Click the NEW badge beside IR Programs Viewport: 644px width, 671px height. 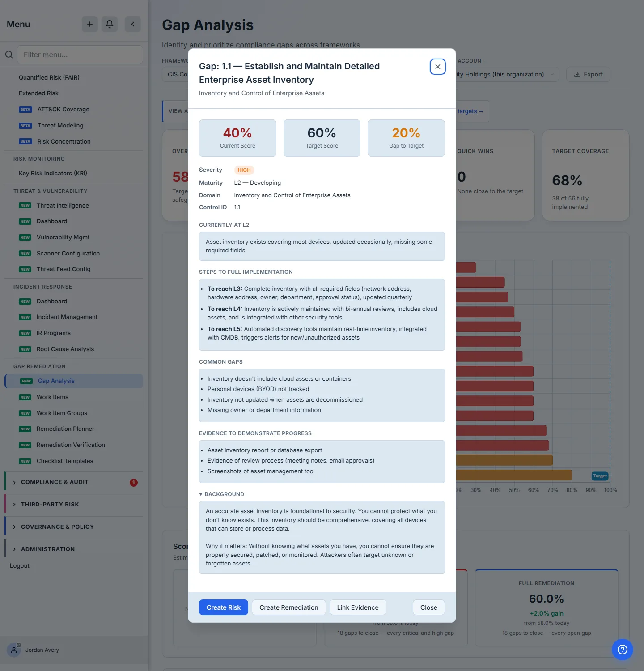[25, 333]
